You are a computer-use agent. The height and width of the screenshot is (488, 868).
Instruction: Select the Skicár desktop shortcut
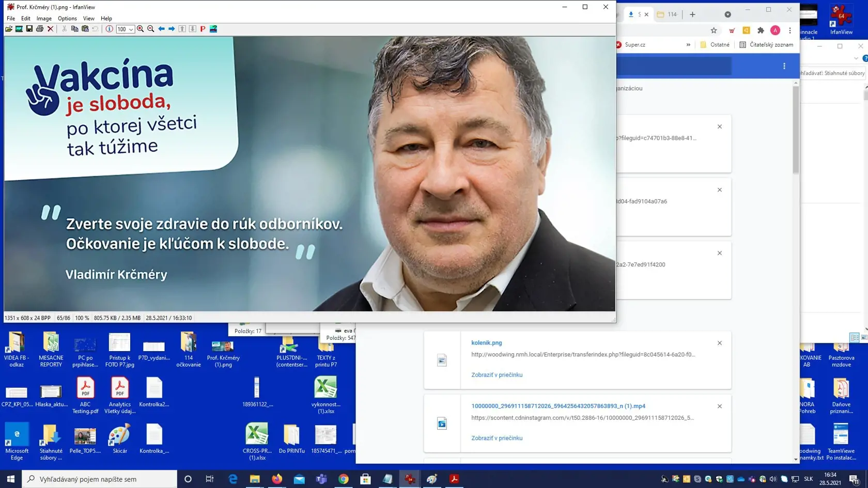tap(120, 439)
